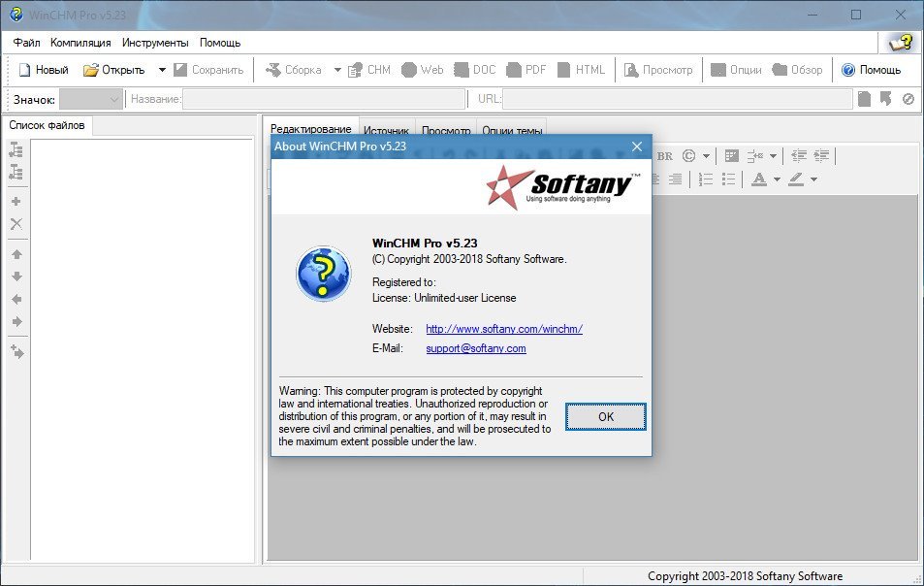Click the delete X icon in file list sidebar
Screen dimensions: 924x586
click(16, 224)
